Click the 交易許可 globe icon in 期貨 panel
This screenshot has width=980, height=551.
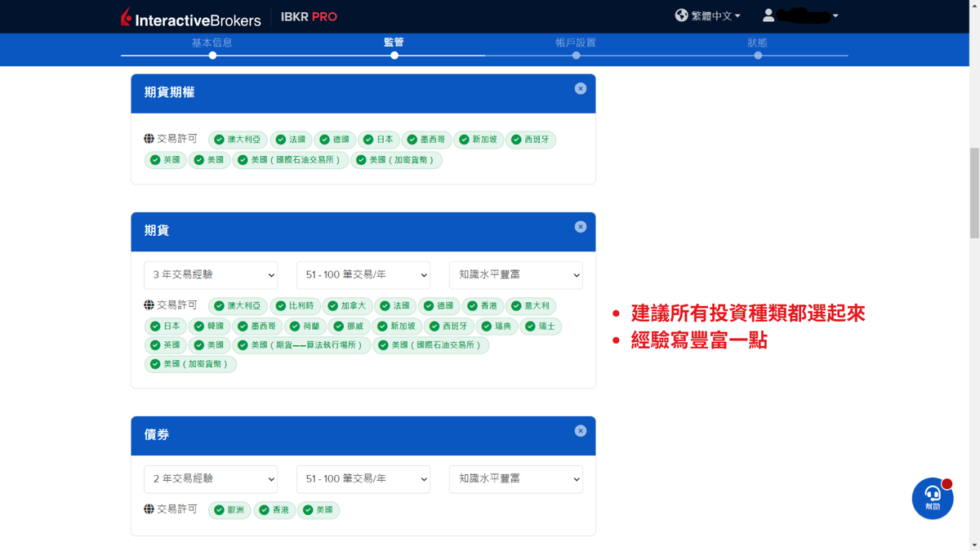[x=149, y=306]
